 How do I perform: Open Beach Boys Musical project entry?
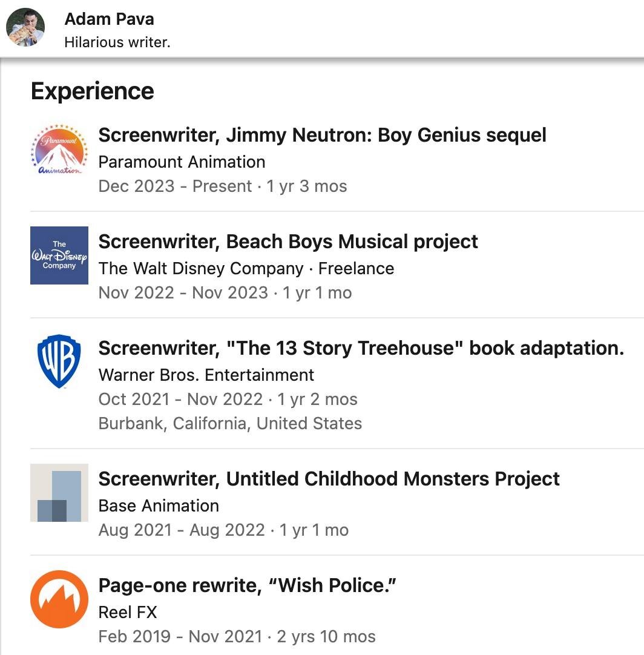(288, 242)
